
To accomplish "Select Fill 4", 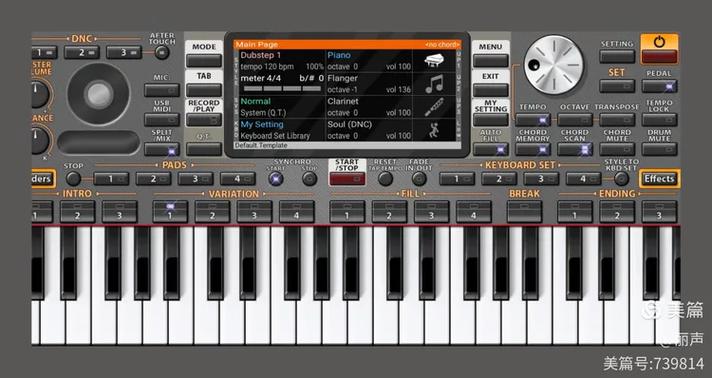I will (x=474, y=212).
